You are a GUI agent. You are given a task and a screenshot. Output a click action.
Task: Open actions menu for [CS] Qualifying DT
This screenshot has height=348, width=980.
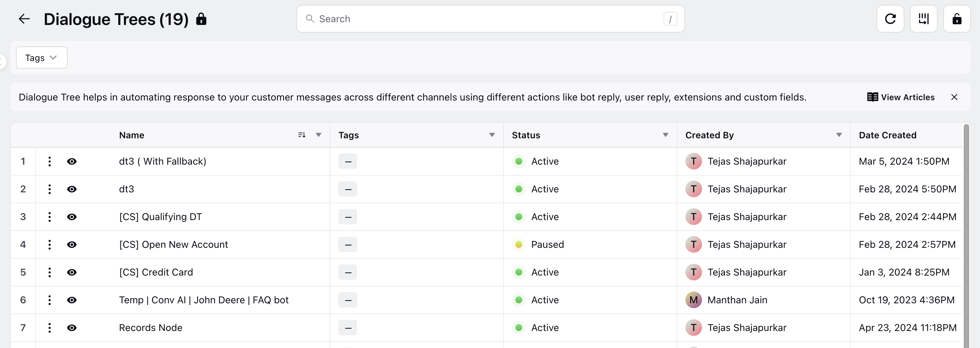[x=50, y=217]
